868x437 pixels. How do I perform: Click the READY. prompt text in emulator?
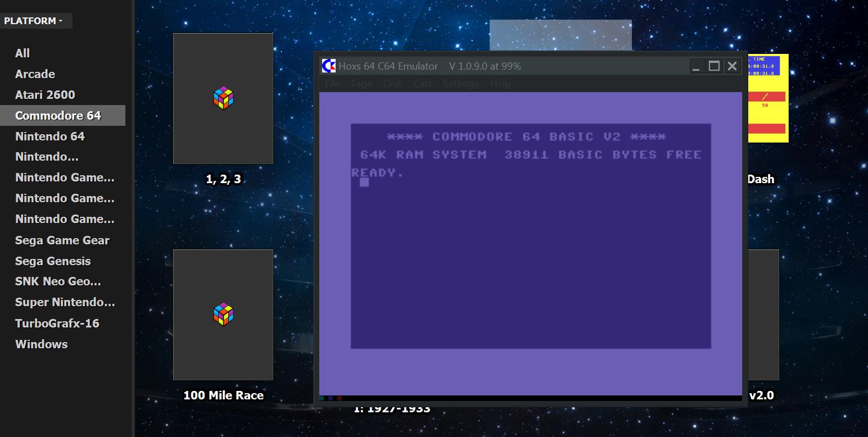tap(377, 172)
